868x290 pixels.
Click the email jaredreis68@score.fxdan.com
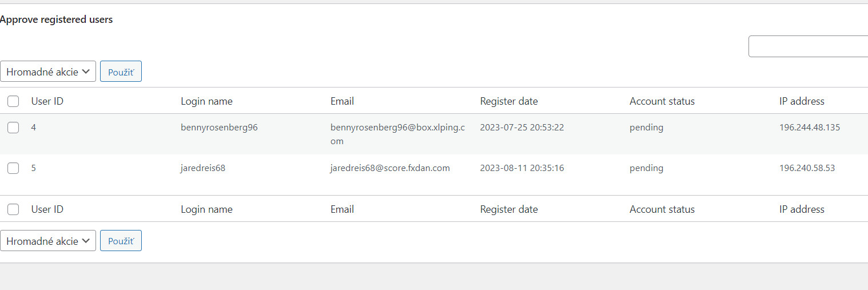pyautogui.click(x=390, y=168)
